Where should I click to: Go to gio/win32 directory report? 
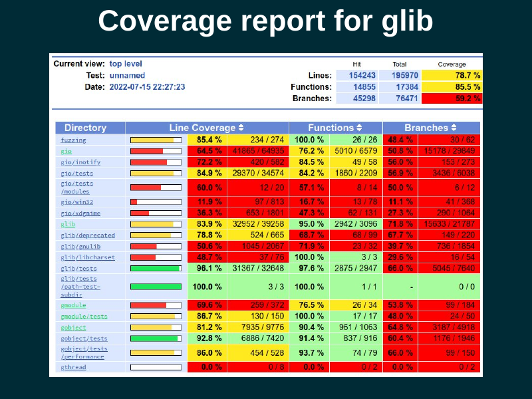click(x=75, y=201)
